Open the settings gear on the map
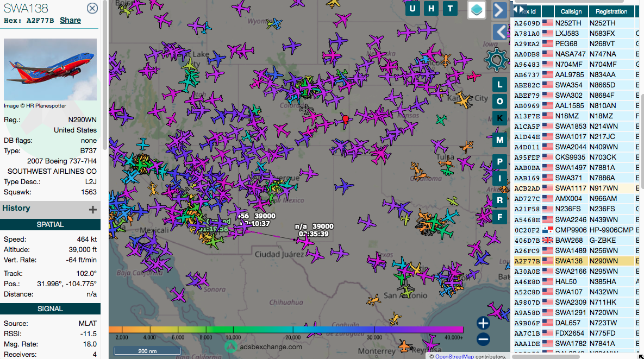 coord(496,60)
